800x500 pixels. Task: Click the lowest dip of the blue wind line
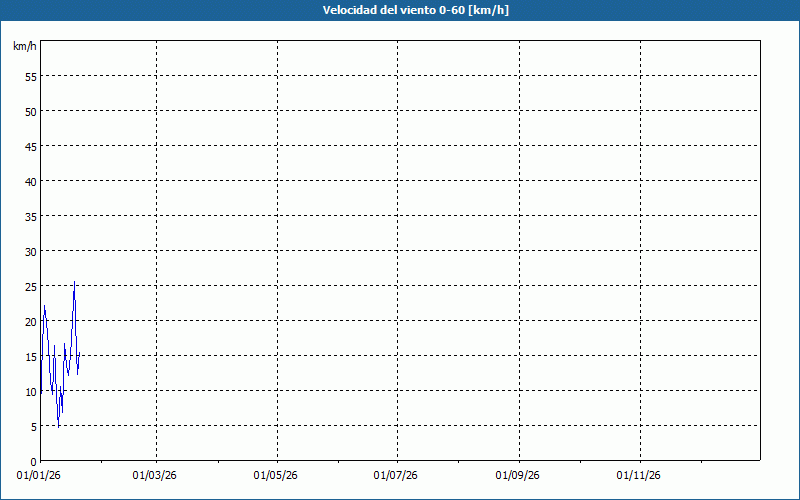(x=59, y=427)
